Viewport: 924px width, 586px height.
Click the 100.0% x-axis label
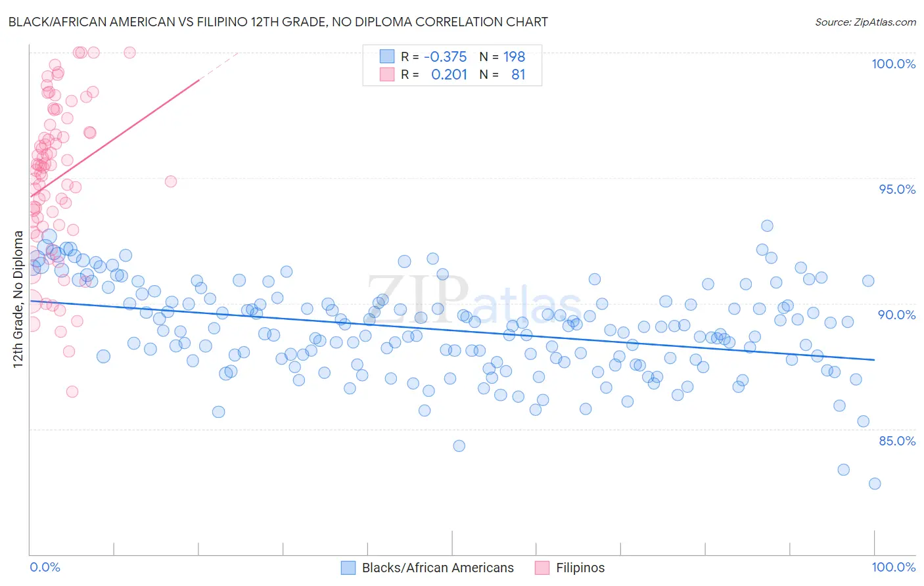tap(893, 567)
